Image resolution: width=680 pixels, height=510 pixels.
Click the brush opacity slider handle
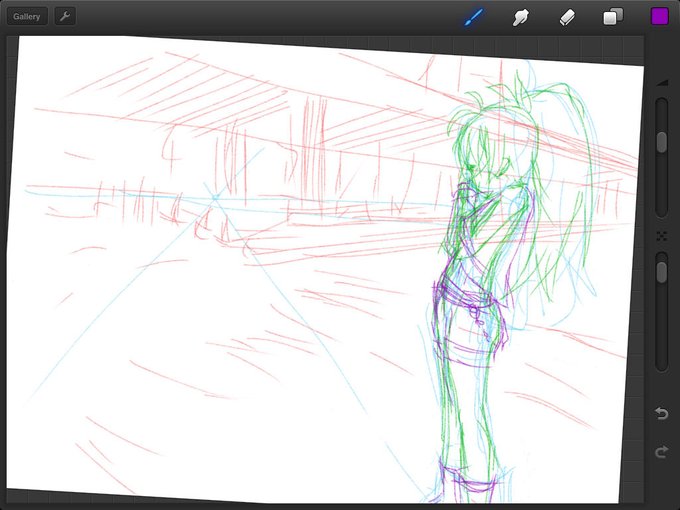click(661, 272)
